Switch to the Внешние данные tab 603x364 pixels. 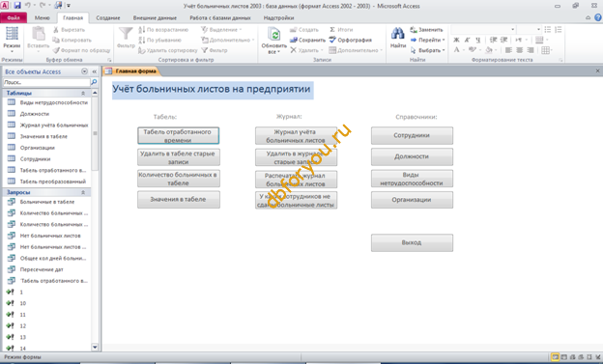(x=155, y=17)
